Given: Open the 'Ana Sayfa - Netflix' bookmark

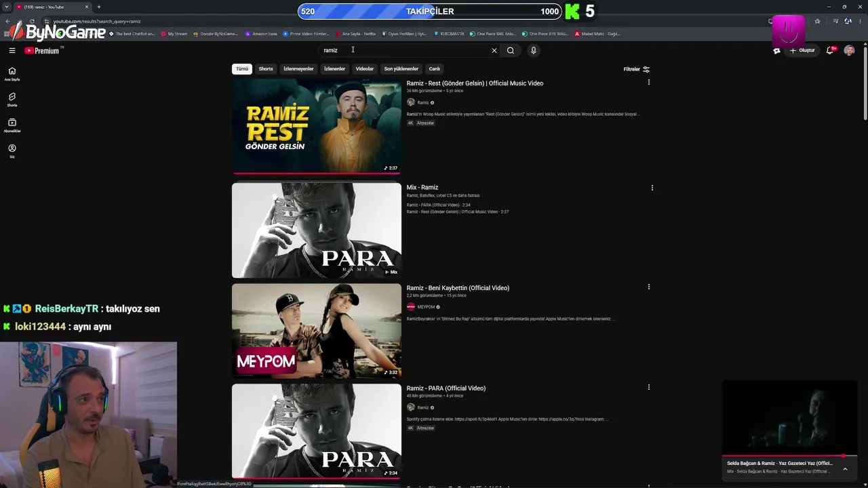Looking at the screenshot, I should click(x=355, y=34).
